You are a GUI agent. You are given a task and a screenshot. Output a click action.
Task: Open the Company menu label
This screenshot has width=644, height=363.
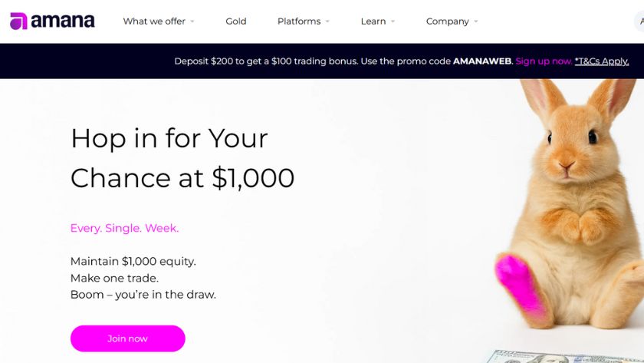point(447,21)
